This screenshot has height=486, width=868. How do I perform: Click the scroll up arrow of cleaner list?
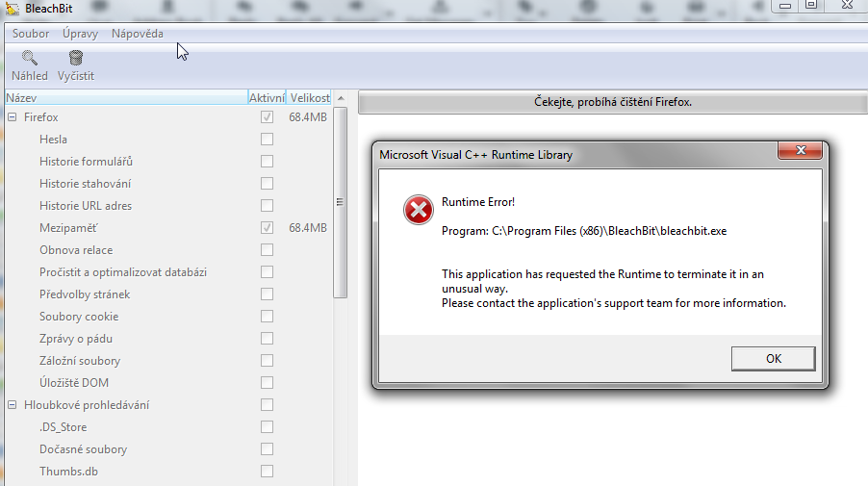tap(341, 98)
